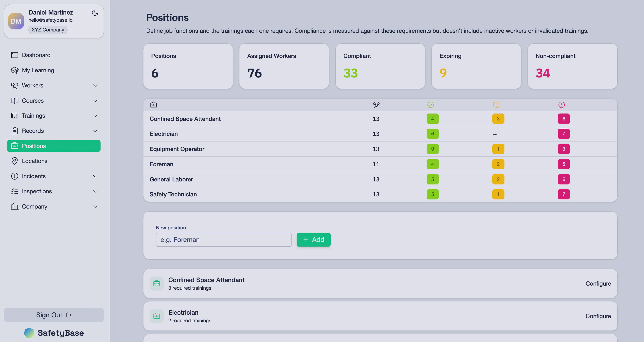This screenshot has width=644, height=342.
Task: Click Foreman yellow expiring badge 2
Action: click(x=498, y=164)
